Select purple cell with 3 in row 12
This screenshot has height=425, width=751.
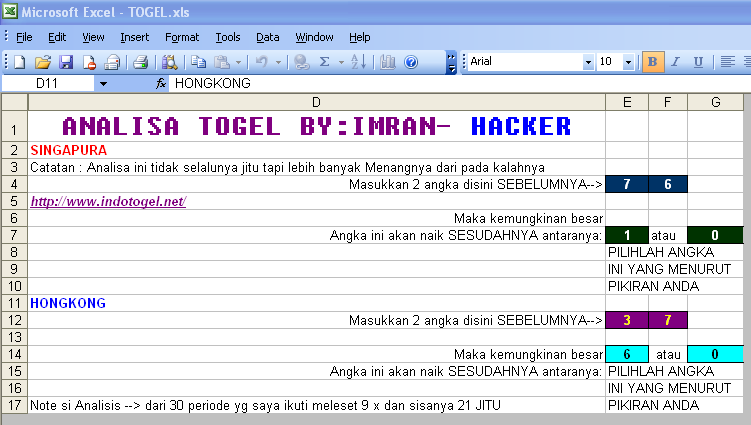[x=627, y=320]
